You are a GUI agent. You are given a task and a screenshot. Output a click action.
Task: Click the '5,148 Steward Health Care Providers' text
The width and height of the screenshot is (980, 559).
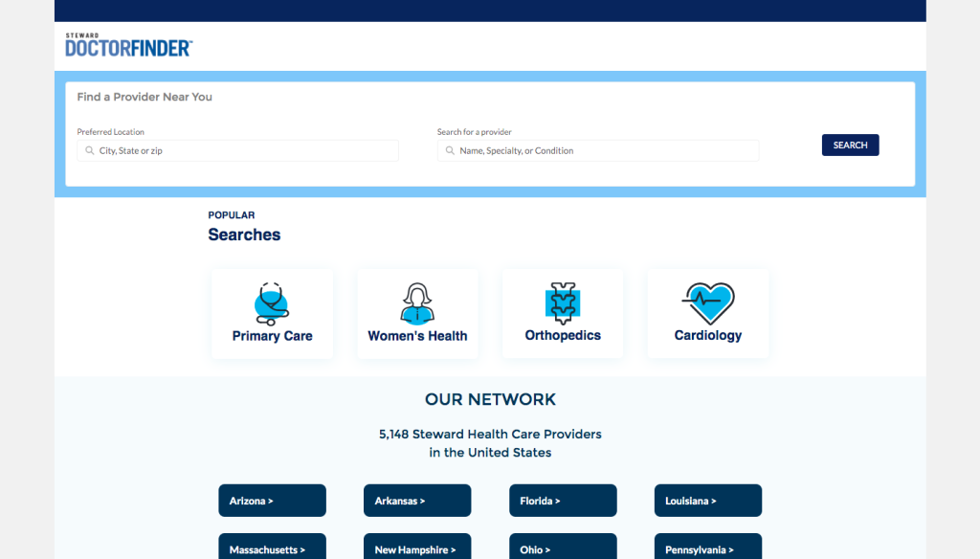click(490, 434)
